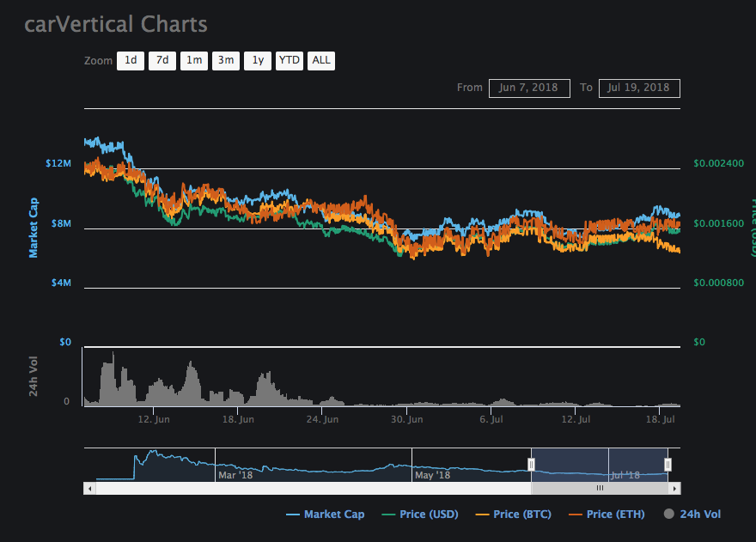Click the scrollbar track left of thumb
The width and height of the screenshot is (756, 542).
314,489
